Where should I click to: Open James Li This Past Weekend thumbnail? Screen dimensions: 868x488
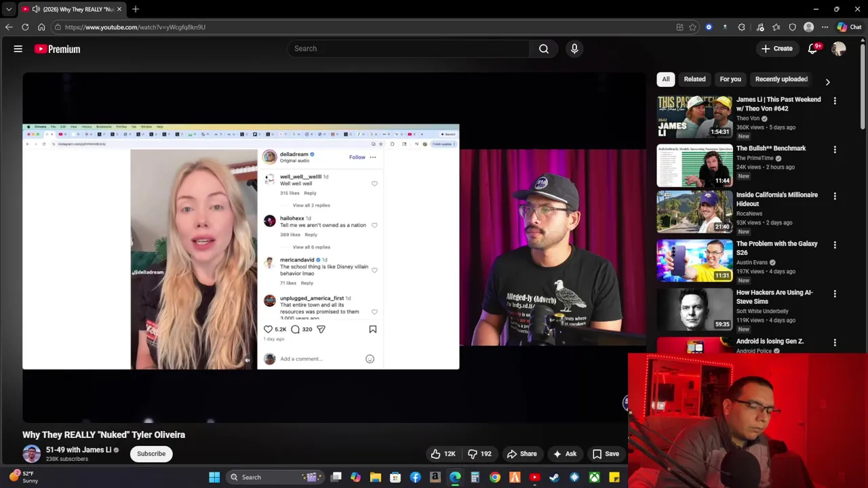point(694,116)
